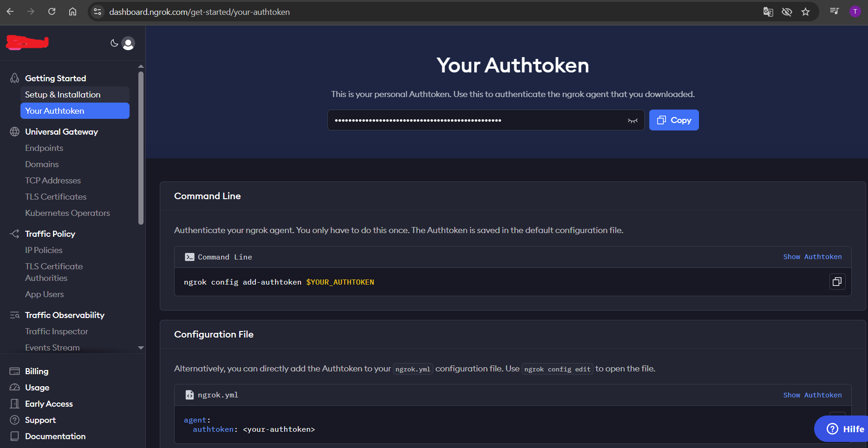868x448 pixels.
Task: Open the Documentation link
Action: click(55, 436)
